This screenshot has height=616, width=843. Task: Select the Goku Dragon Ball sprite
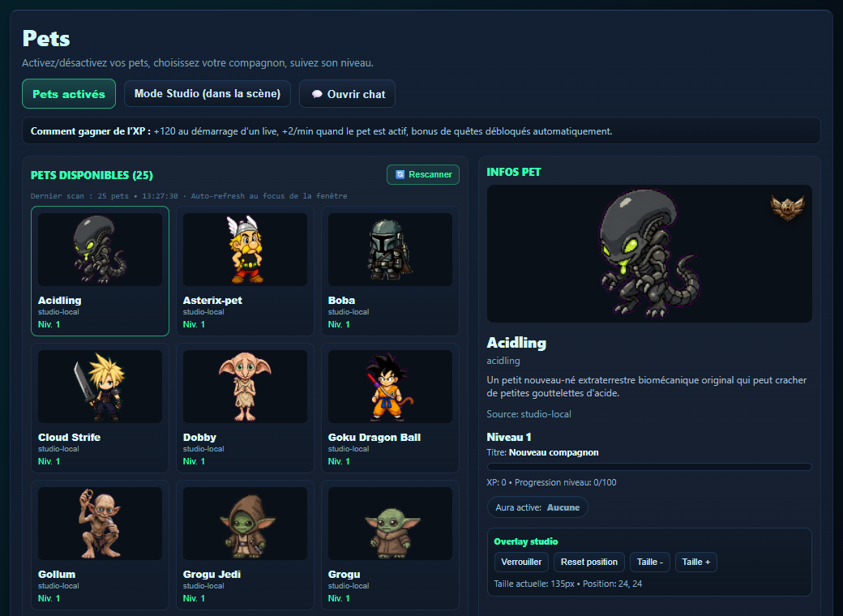(x=391, y=387)
